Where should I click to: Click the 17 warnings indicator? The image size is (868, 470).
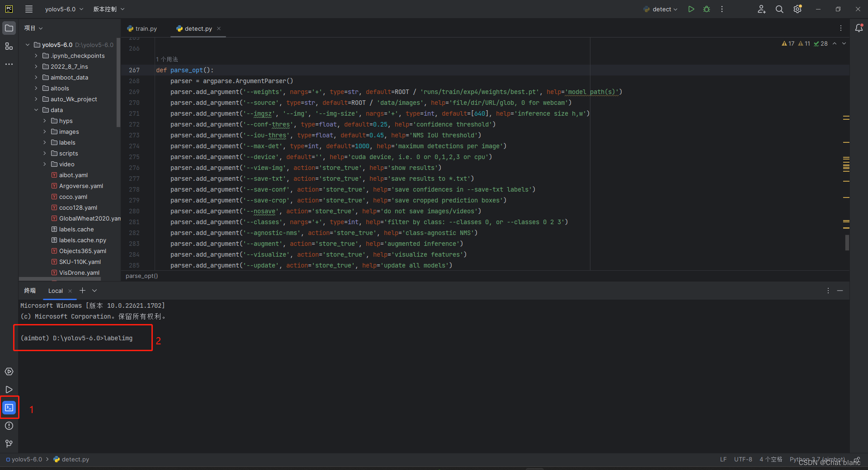[x=788, y=44]
